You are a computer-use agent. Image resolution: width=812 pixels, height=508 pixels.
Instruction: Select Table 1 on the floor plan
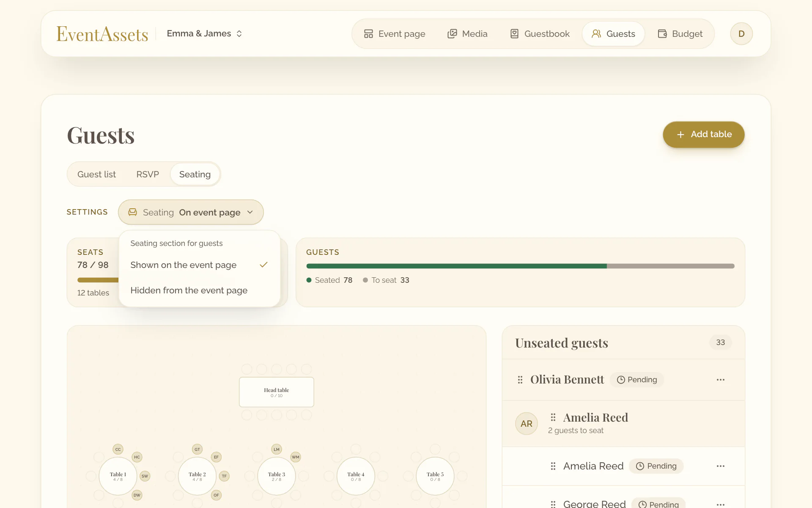point(118,476)
